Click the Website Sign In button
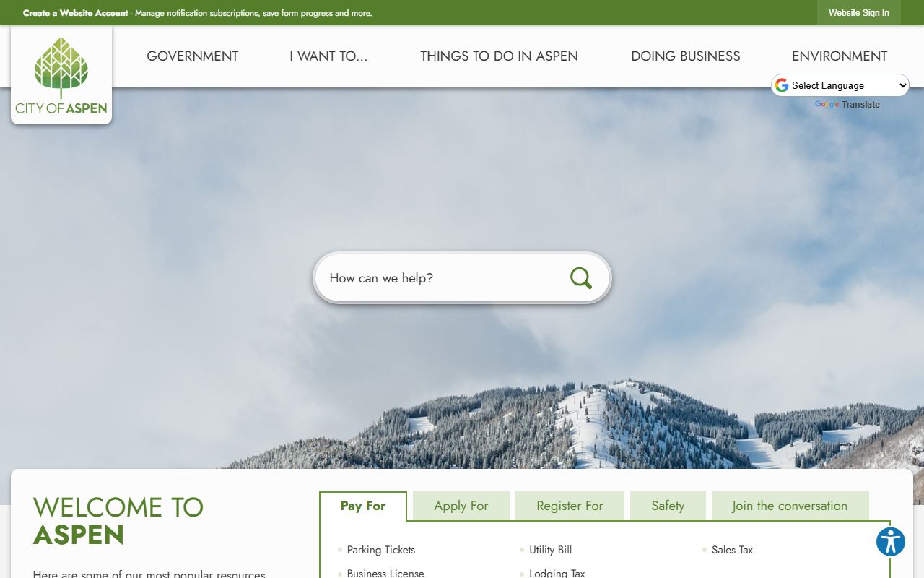This screenshot has width=924, height=578. coord(858,13)
